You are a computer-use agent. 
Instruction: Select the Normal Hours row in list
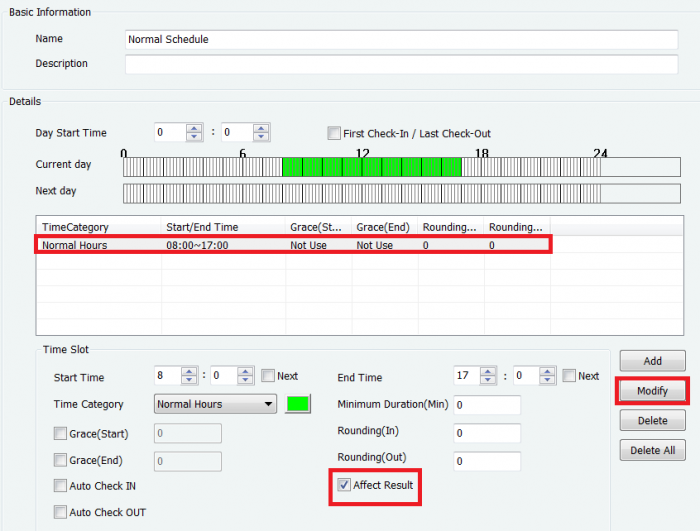click(290, 245)
